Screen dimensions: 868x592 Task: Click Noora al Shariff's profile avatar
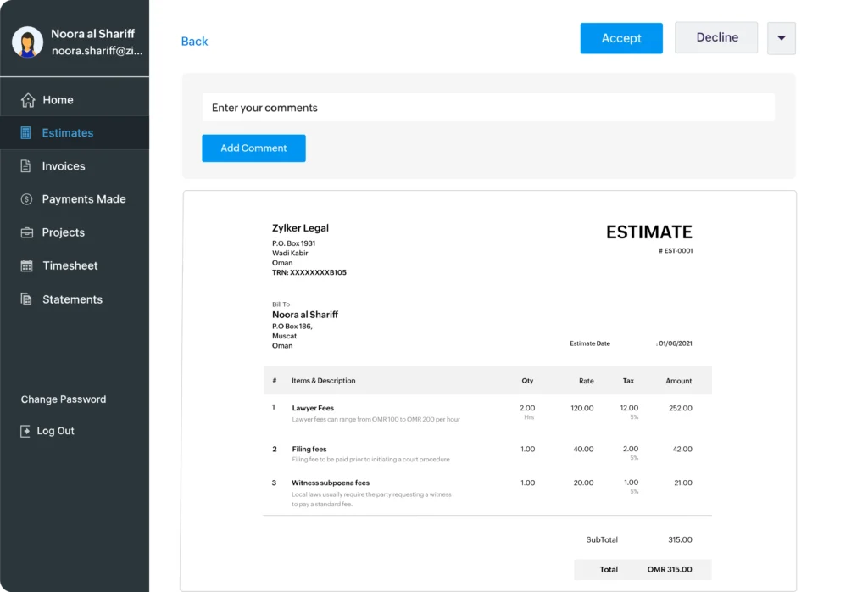(x=28, y=42)
